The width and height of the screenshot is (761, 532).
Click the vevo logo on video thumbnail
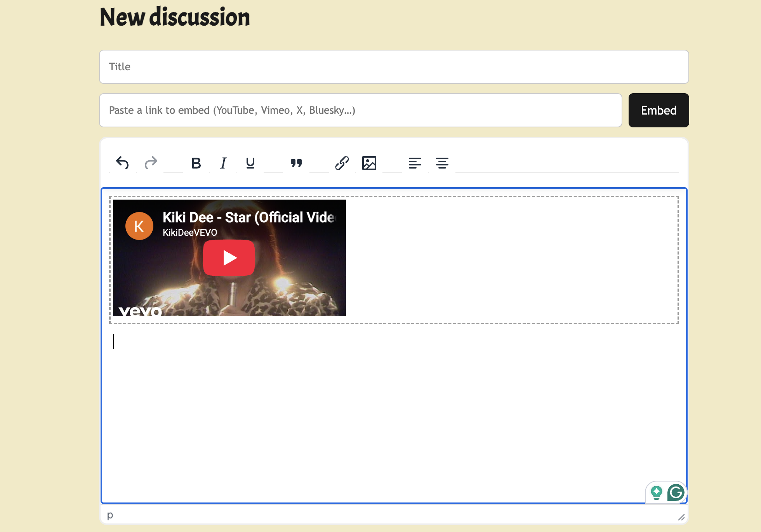(x=140, y=311)
